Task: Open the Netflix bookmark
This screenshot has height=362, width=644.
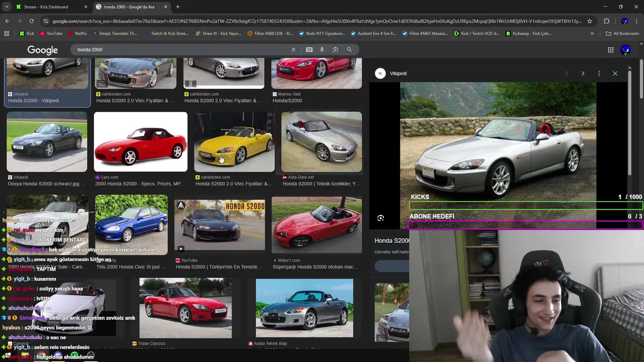Action: (77, 34)
